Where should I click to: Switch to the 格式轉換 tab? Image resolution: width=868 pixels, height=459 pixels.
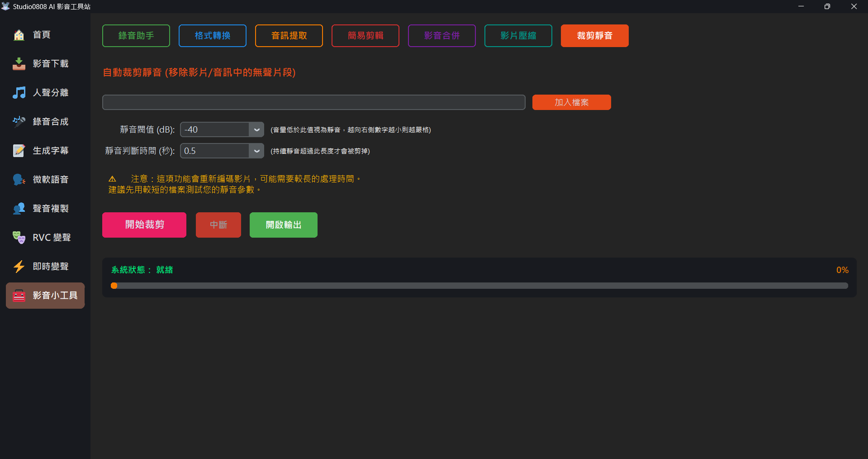click(213, 36)
